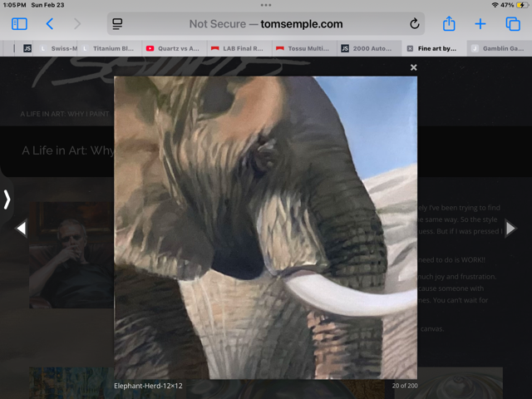Tap the address bar showing tomsemple.com
532x399 pixels.
(x=266, y=24)
